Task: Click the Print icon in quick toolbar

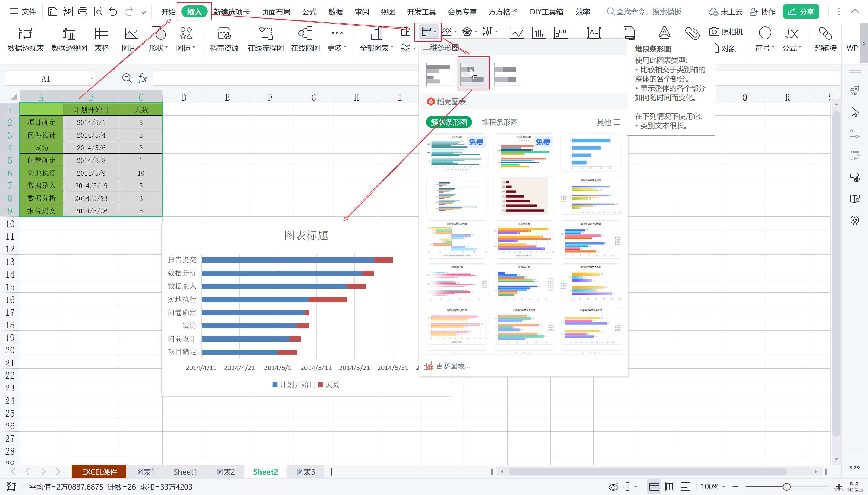Action: coord(83,12)
